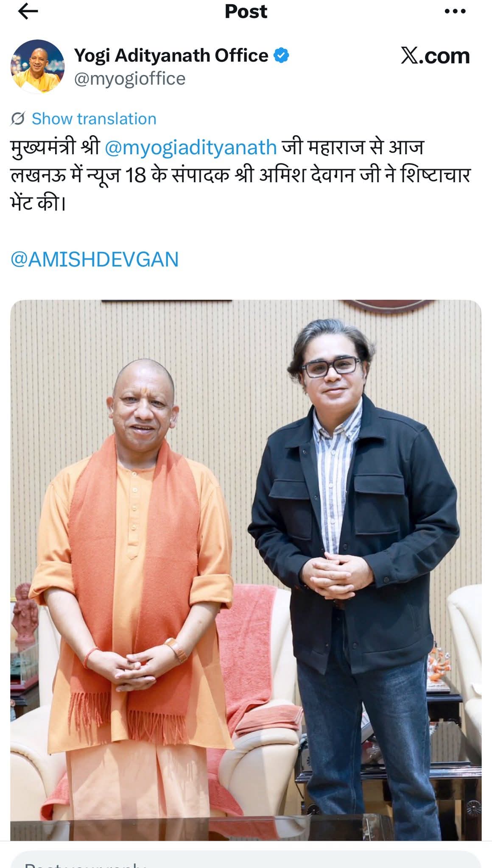The width and height of the screenshot is (492, 868).
Task: Open the attached photo in full view
Action: coord(246,570)
